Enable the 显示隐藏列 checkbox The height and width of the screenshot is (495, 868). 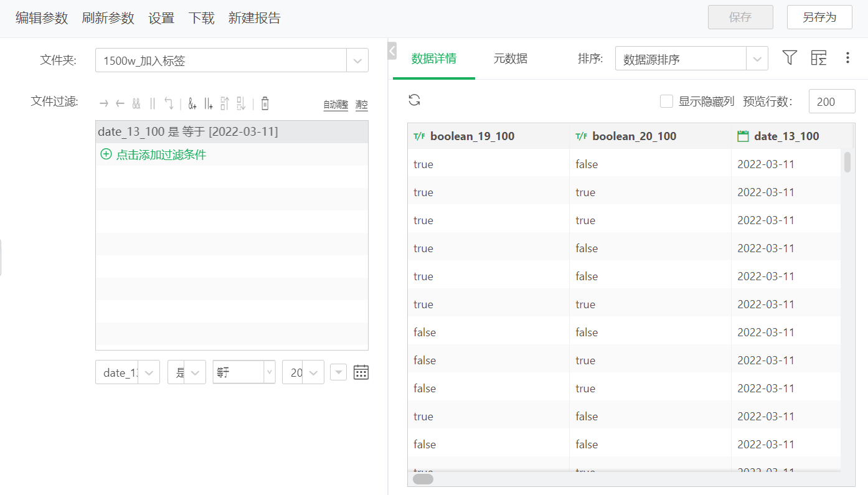click(666, 101)
